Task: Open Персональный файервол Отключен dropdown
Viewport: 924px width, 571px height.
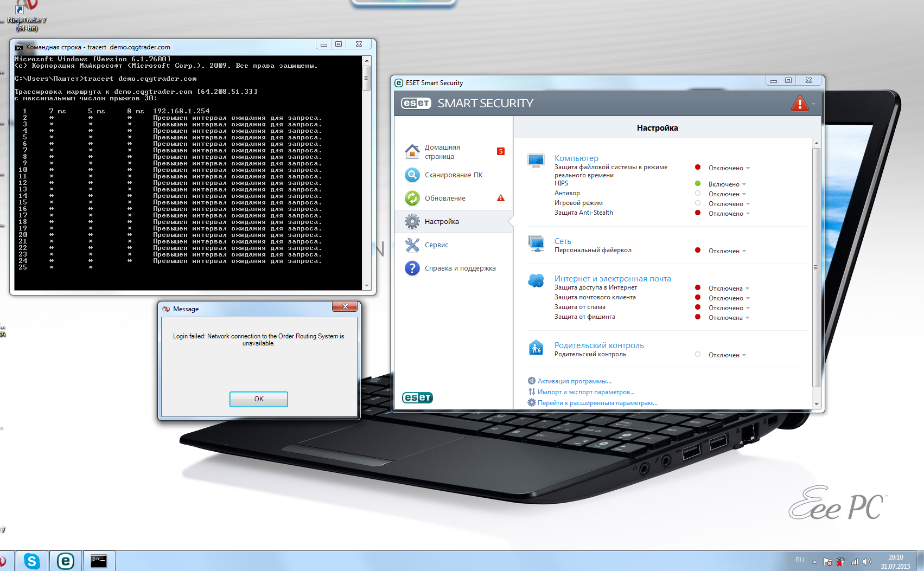Action: (x=727, y=251)
